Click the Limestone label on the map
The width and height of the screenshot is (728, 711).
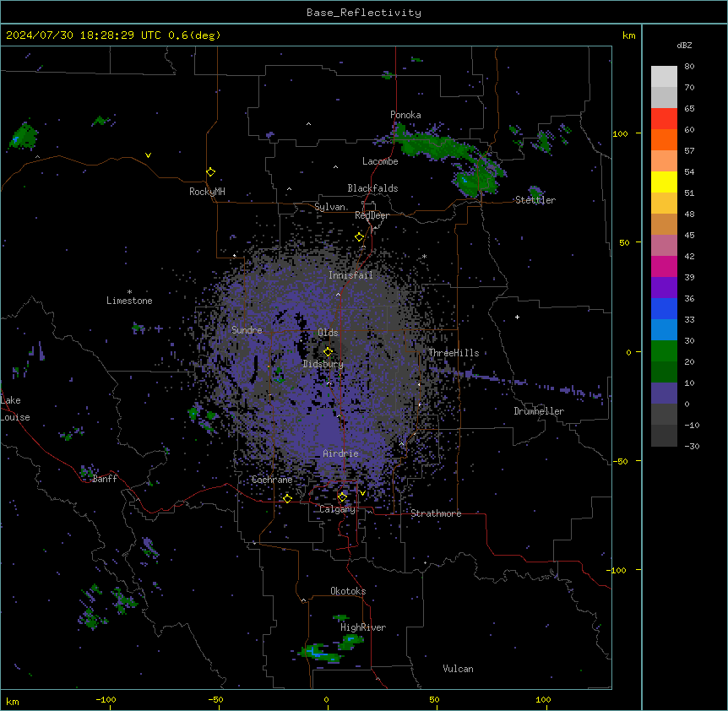click(x=129, y=301)
